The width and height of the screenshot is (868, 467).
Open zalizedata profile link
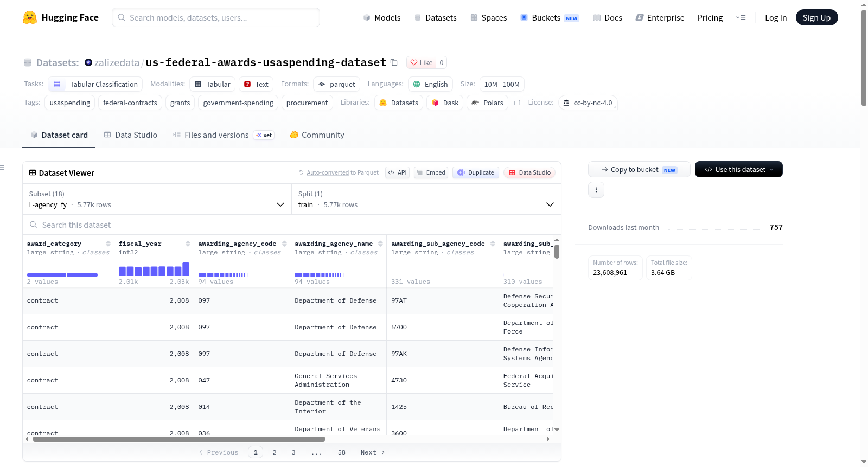tap(117, 62)
